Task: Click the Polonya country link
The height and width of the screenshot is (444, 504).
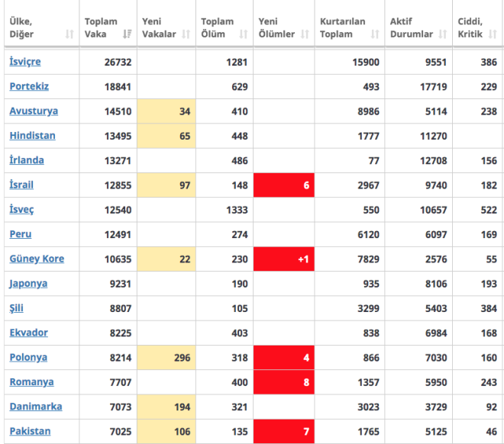Action: pyautogui.click(x=28, y=357)
